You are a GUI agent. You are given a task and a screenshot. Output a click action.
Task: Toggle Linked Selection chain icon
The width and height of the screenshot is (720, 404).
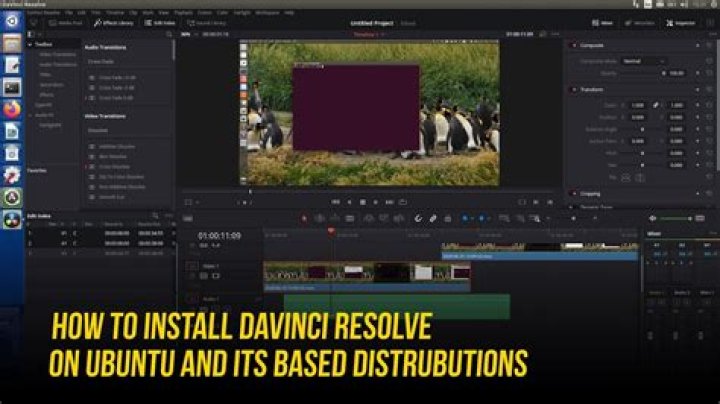(x=433, y=219)
